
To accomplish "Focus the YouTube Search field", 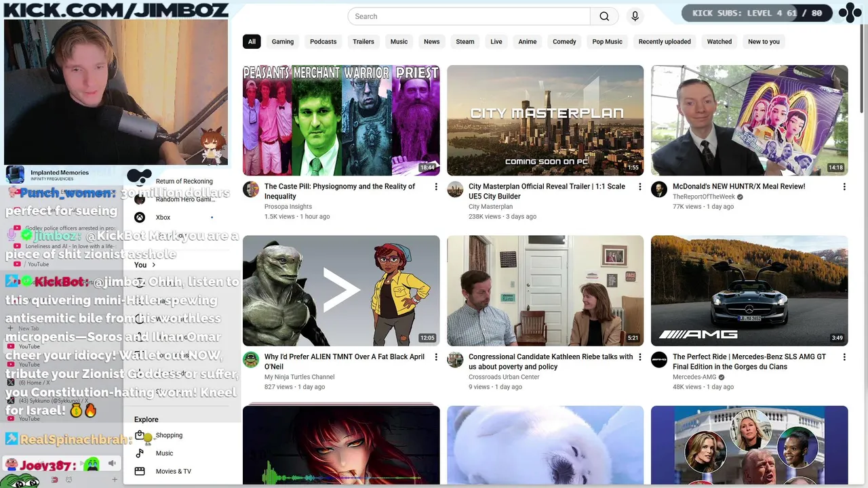I will pos(469,16).
